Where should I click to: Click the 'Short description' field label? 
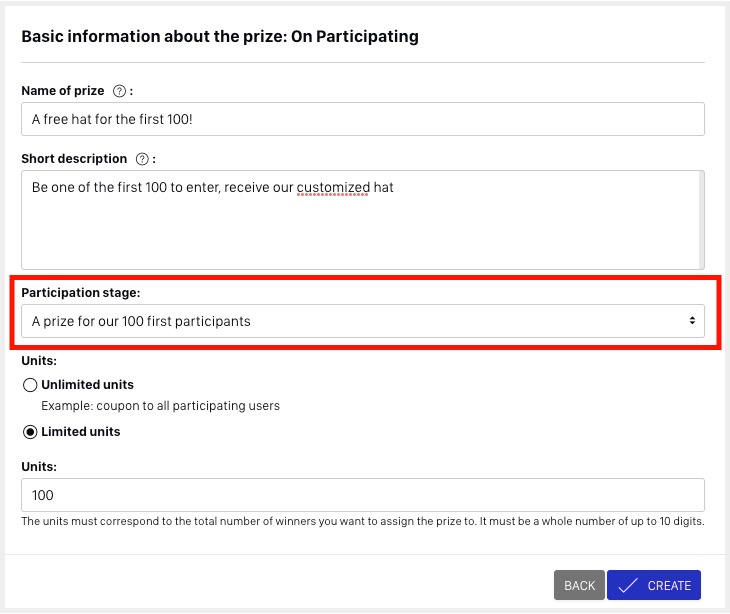74,159
